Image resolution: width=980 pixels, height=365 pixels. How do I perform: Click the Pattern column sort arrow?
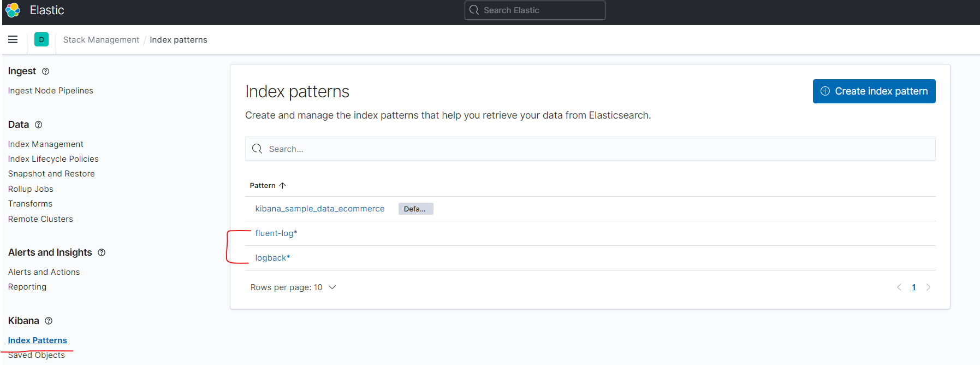(x=283, y=186)
